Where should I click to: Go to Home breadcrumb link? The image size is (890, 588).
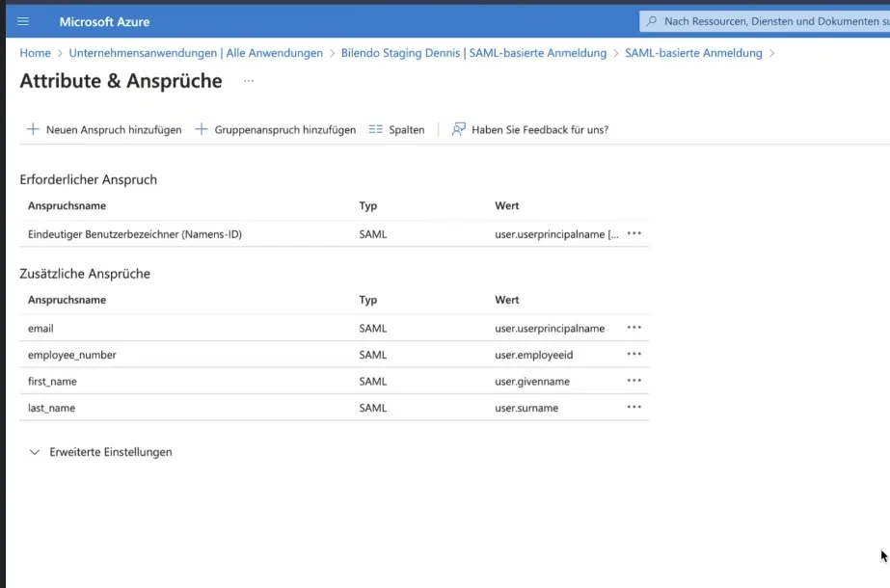[35, 53]
